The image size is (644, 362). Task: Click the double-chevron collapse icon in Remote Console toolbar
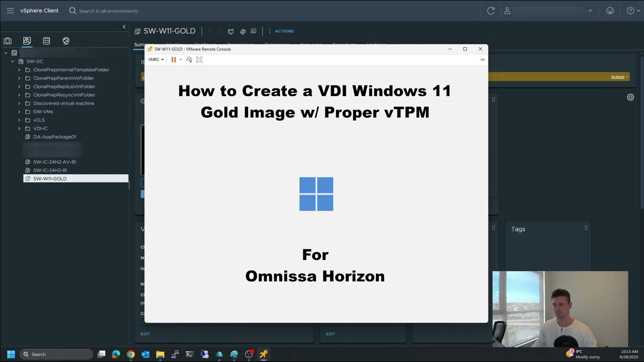pos(482,59)
